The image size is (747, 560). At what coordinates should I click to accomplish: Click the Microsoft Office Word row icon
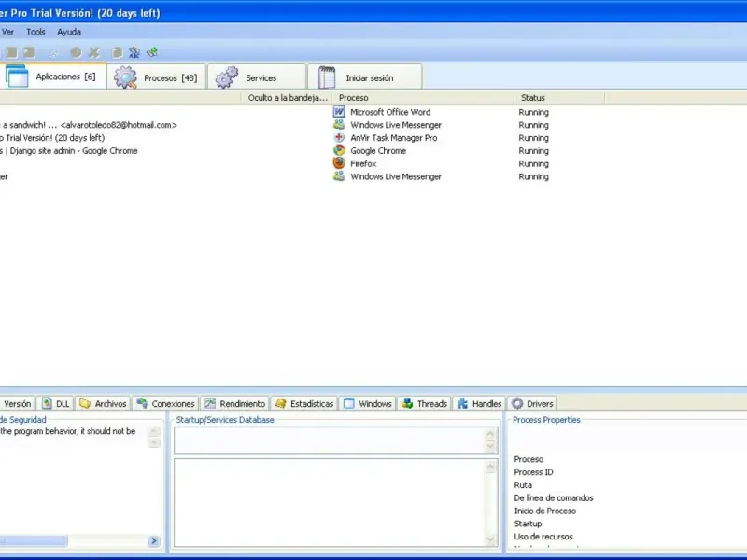click(339, 112)
